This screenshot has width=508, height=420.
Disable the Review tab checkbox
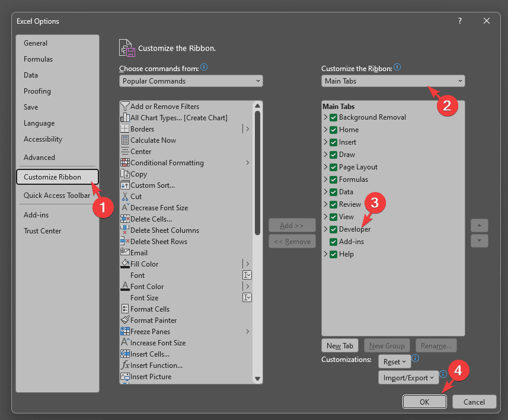[333, 204]
